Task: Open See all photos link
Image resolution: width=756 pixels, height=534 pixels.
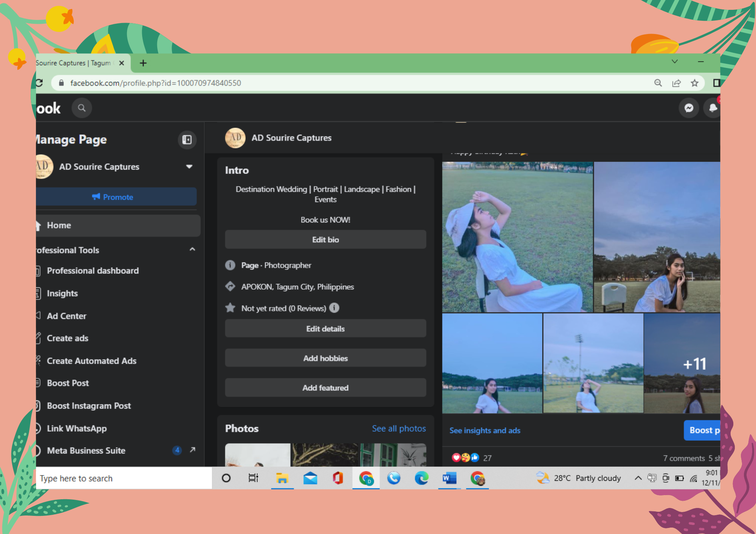Action: [x=398, y=428]
